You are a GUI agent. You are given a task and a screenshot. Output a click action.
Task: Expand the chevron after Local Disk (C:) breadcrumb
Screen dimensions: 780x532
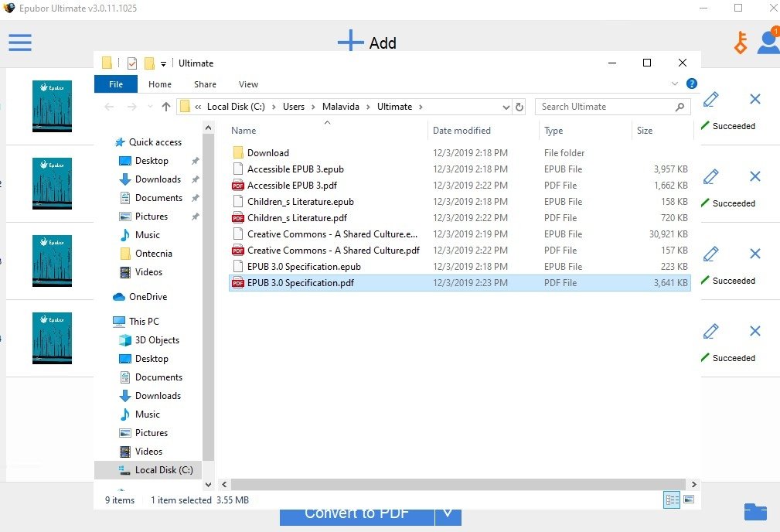click(274, 107)
